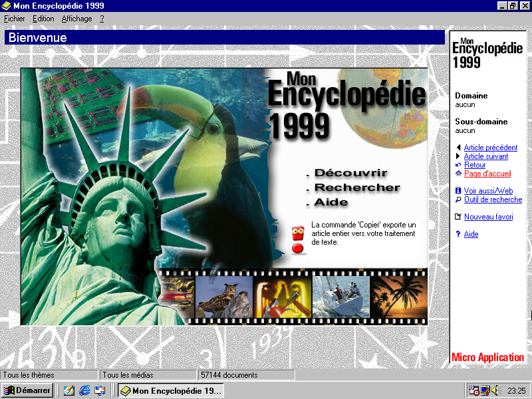Screen dimensions: 532x399
Task: Click the owl film strip thumbnail
Action: (224, 297)
